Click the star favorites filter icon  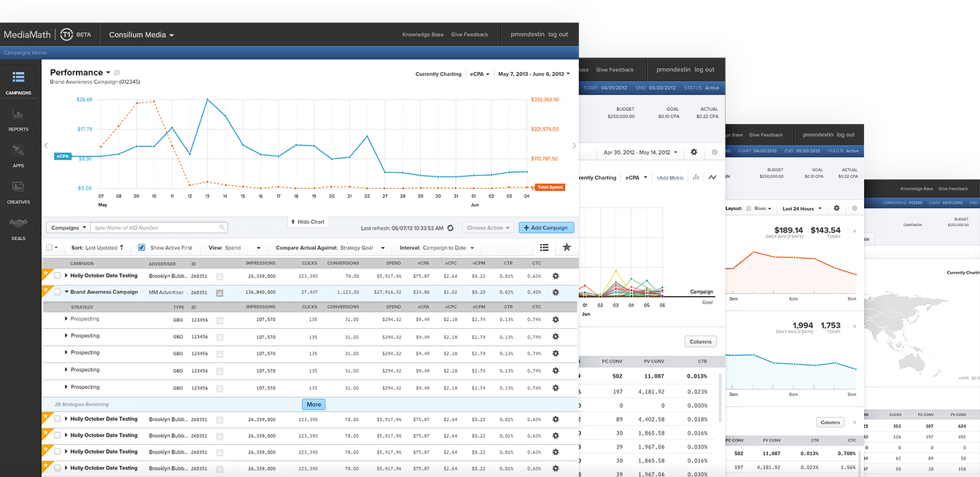(567, 248)
